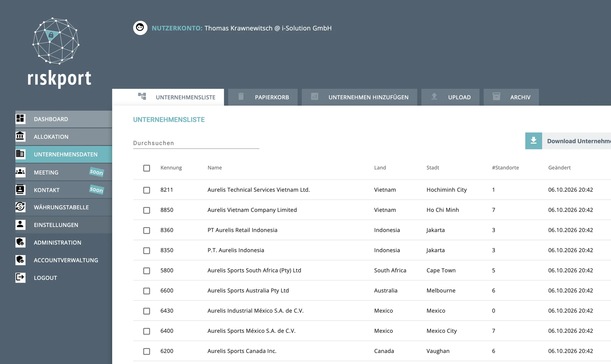Click the Upload arrow icon
Viewport: 611px width, 364px height.
434,96
